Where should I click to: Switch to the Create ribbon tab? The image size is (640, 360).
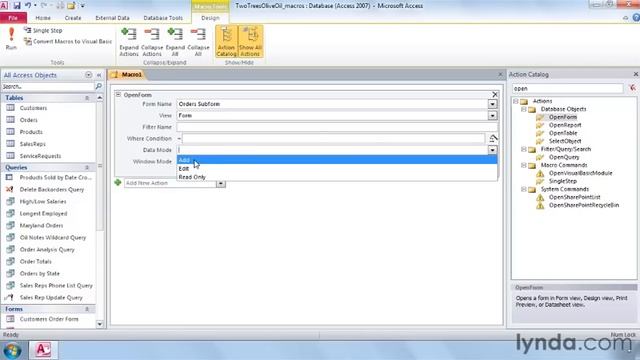[73, 18]
